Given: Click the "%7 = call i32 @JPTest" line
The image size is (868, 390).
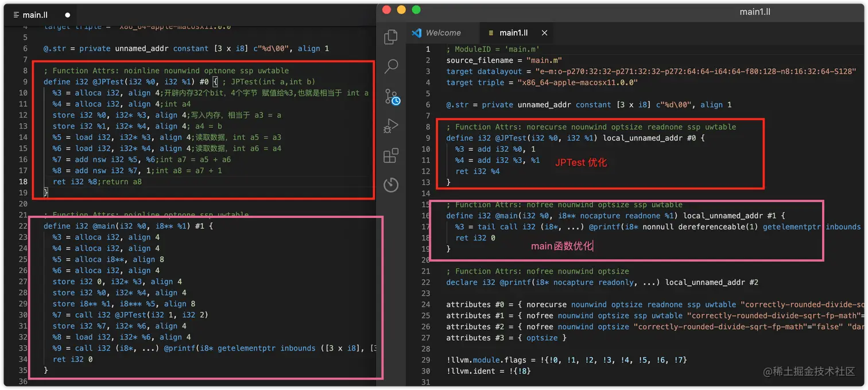Looking at the screenshot, I should (130, 315).
